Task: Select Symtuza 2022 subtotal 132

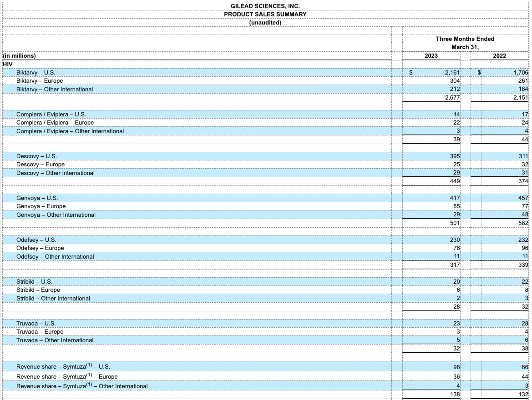Action: point(523,394)
